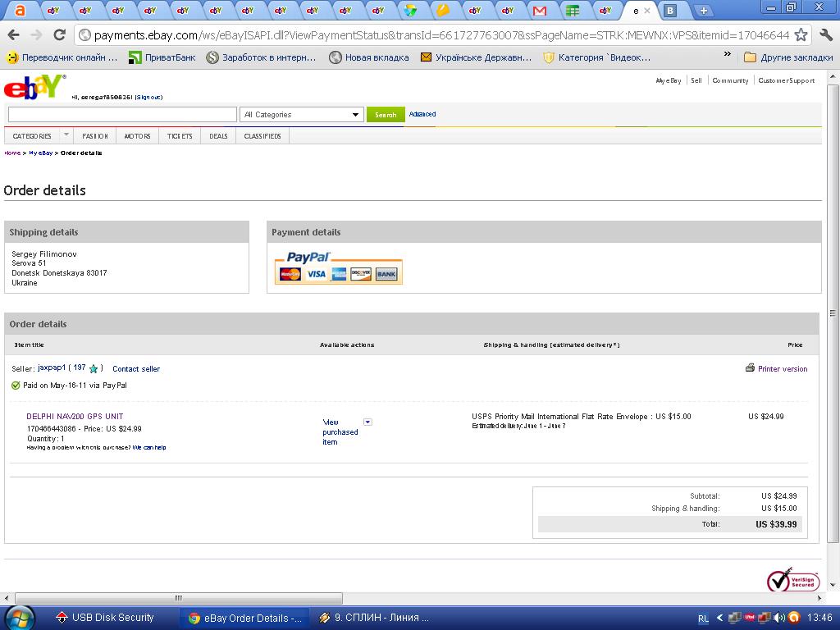Open a new browser tab

703,11
